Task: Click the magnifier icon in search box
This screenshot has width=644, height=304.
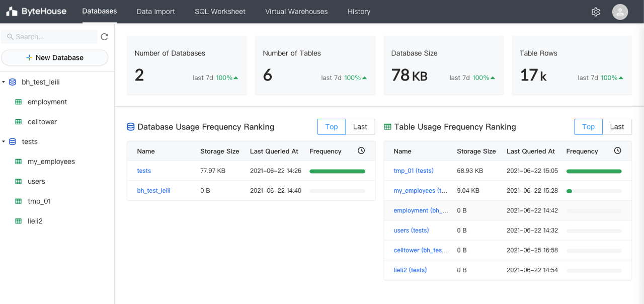Action: 10,37
